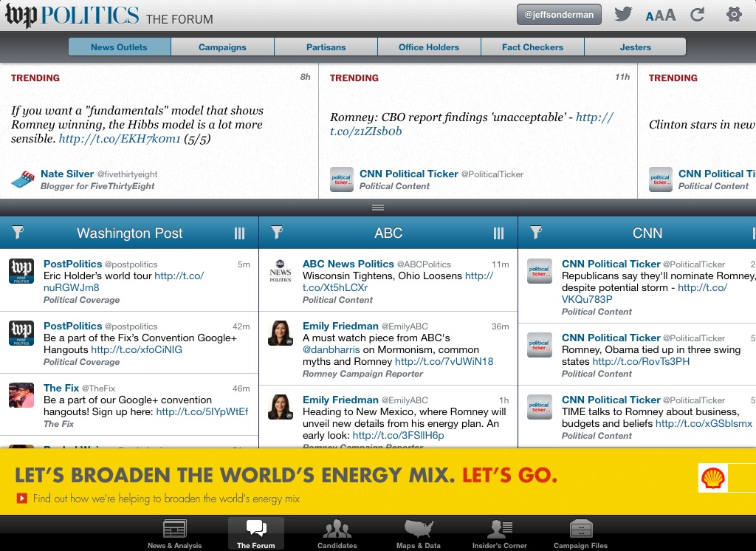Grab the ABC column reorder handle
The image size is (756, 551).
coord(498,233)
